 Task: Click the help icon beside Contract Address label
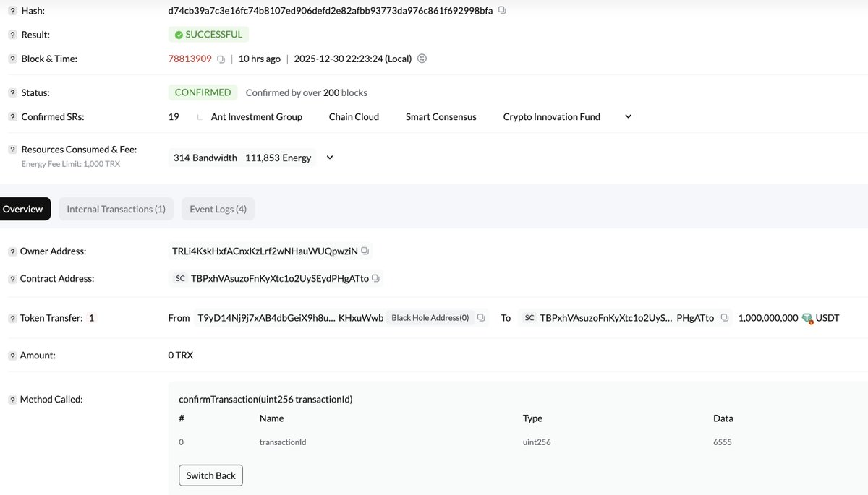[x=12, y=279]
